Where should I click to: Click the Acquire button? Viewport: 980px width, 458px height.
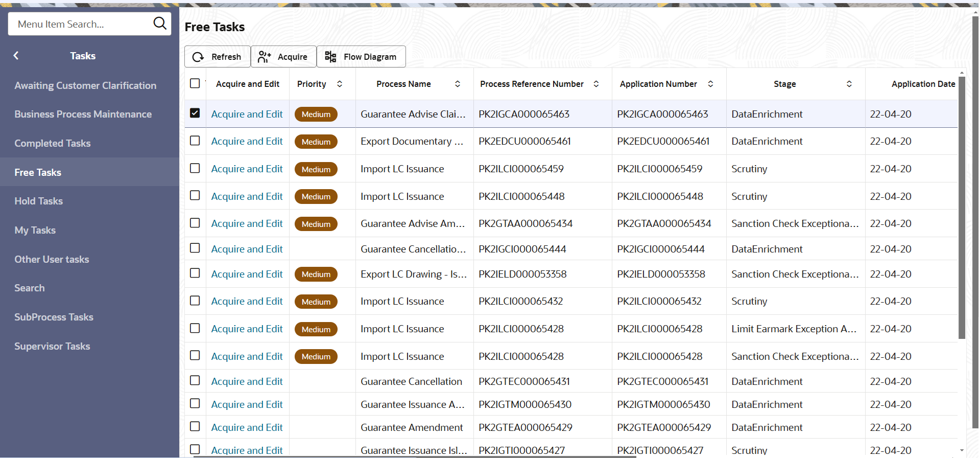pyautogui.click(x=283, y=57)
